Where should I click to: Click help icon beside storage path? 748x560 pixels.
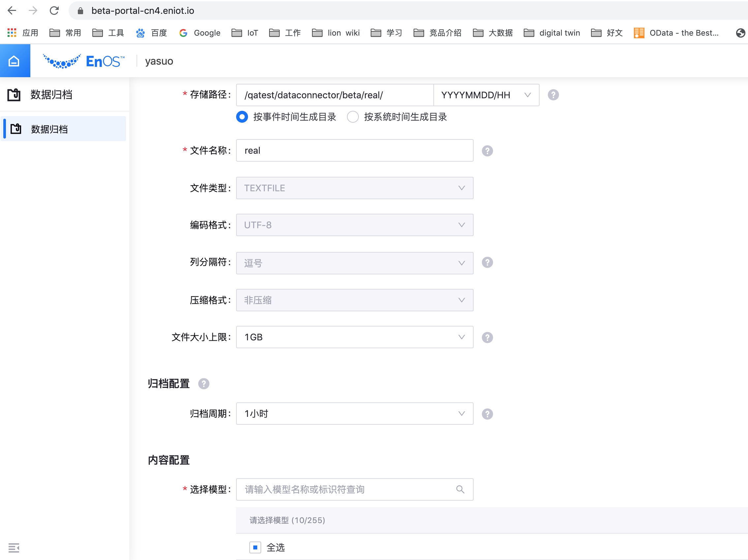point(553,95)
